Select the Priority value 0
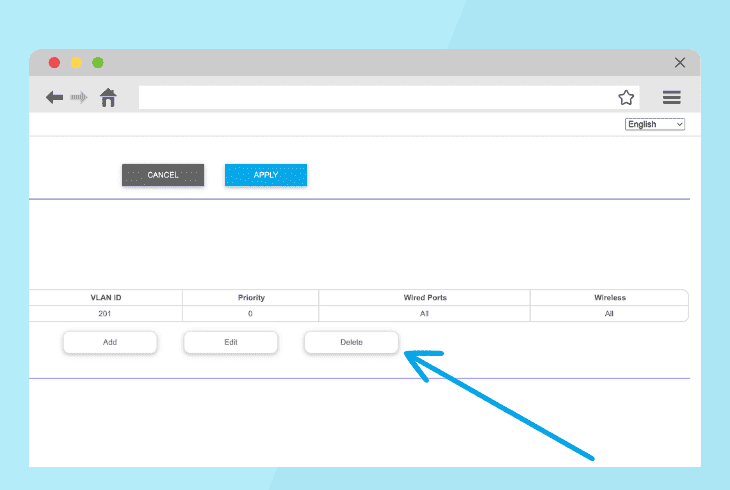This screenshot has height=490, width=730. click(x=250, y=314)
